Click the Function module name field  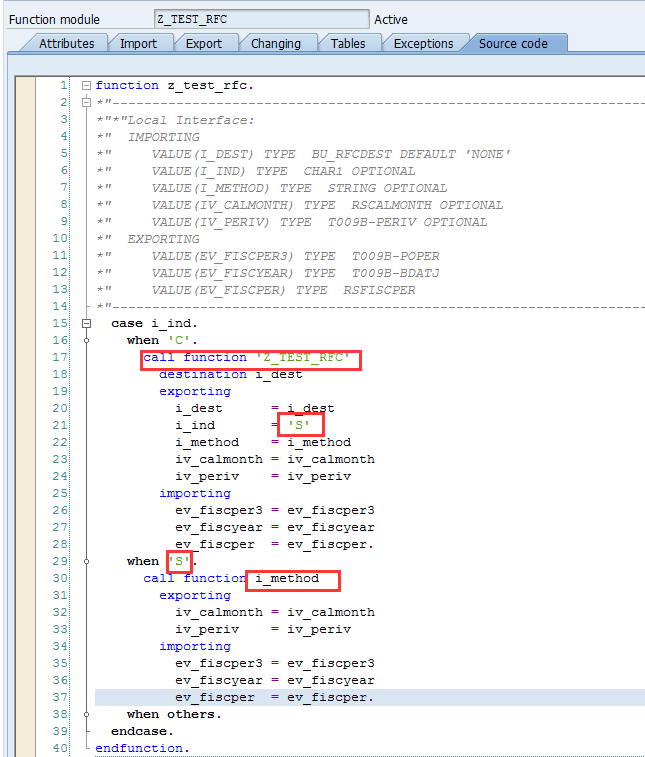(260, 19)
